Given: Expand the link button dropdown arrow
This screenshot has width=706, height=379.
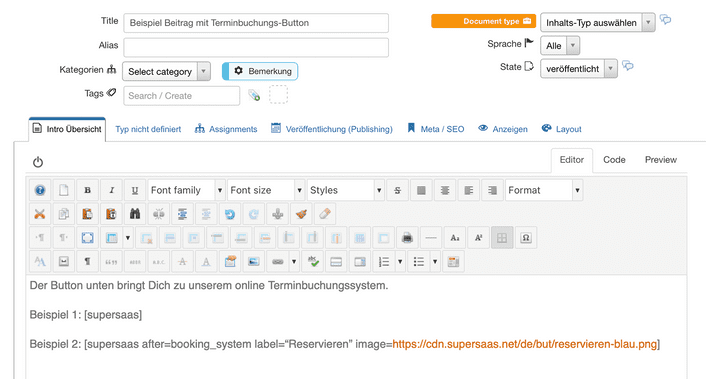Looking at the screenshot, I should tap(294, 262).
